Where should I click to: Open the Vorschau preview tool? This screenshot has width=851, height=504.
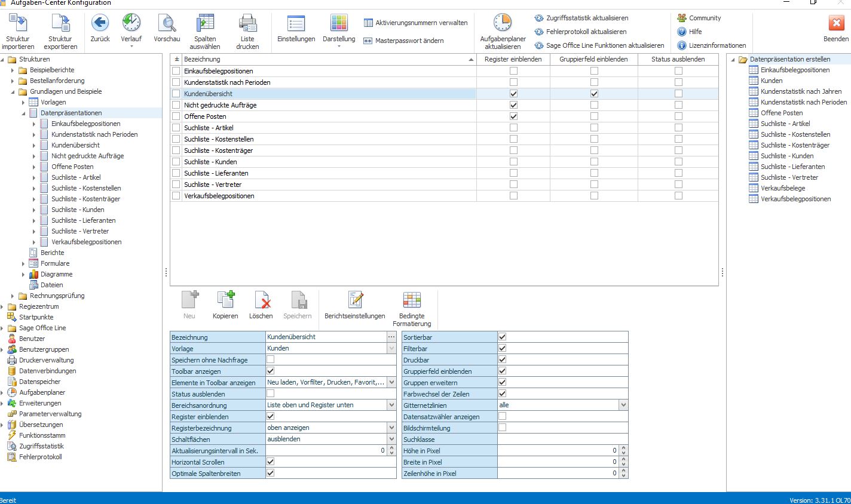click(167, 23)
